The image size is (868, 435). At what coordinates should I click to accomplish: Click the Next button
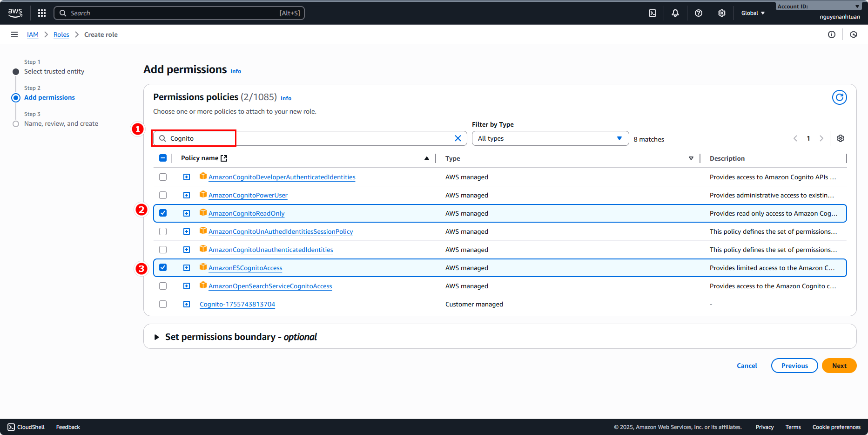coord(839,366)
